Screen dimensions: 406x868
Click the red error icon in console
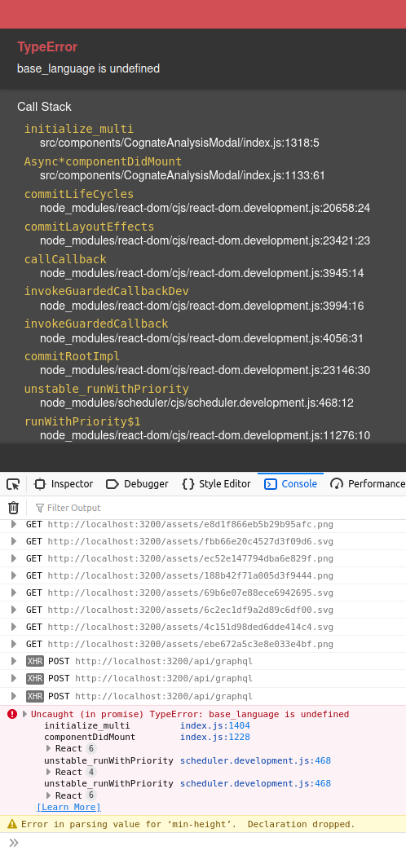[12, 714]
